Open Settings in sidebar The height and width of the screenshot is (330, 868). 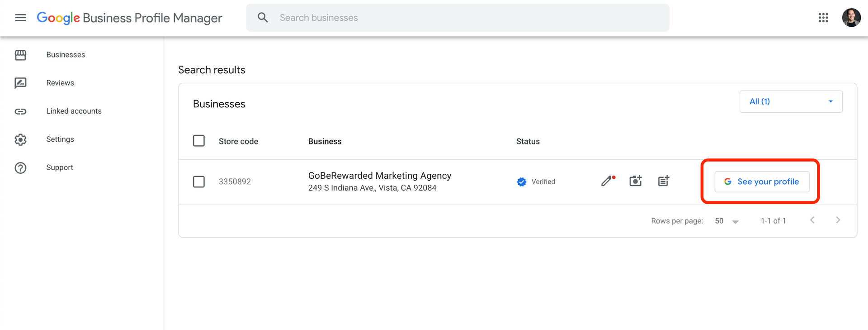coord(60,139)
